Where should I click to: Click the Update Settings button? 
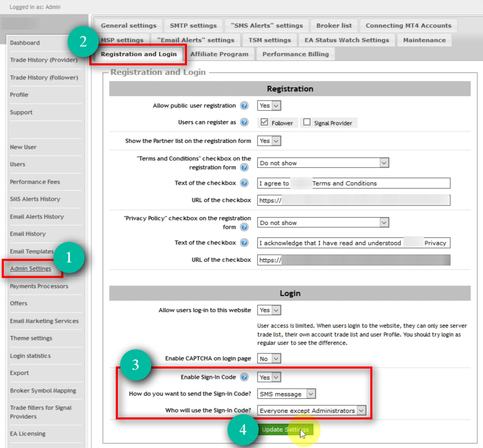coord(285,430)
